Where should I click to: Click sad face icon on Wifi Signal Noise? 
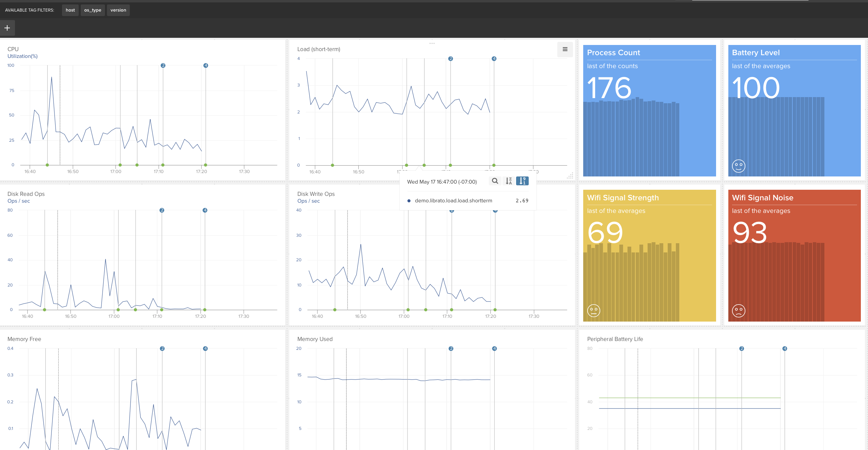(x=739, y=311)
